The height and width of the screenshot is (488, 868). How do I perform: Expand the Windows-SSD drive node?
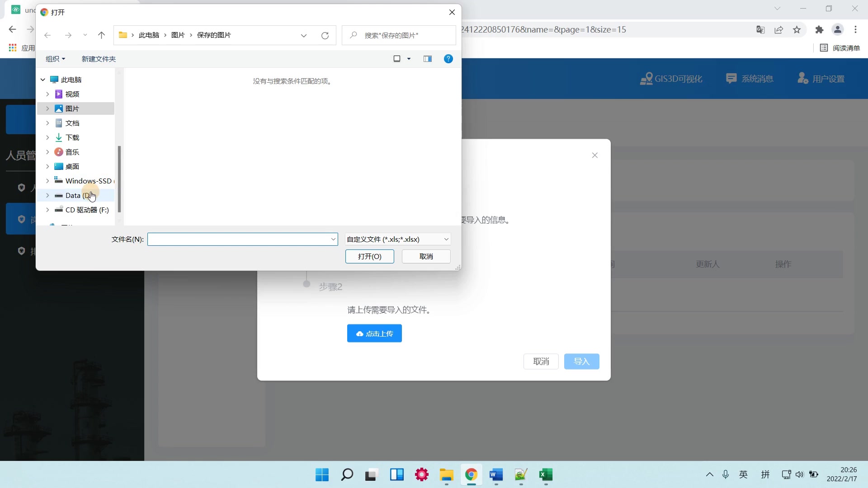point(47,181)
